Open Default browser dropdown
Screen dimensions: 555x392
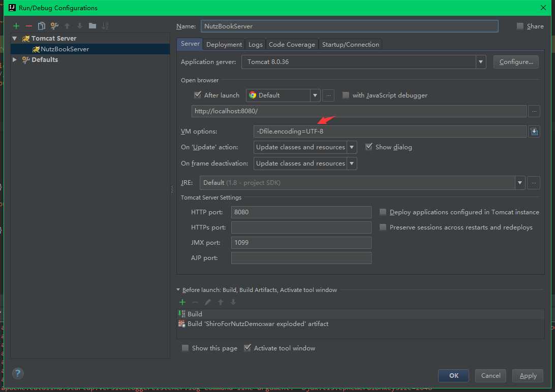315,95
